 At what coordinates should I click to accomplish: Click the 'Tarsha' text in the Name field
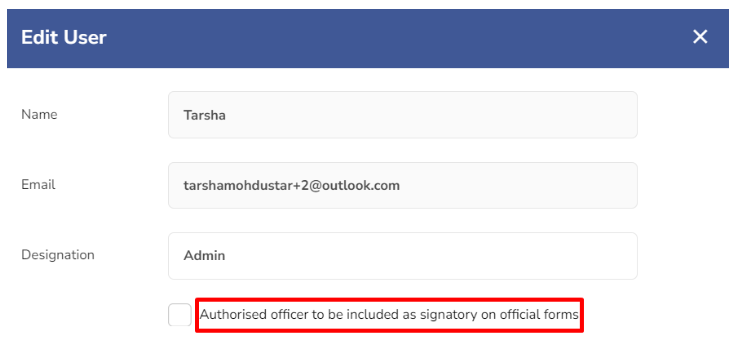coord(204,115)
